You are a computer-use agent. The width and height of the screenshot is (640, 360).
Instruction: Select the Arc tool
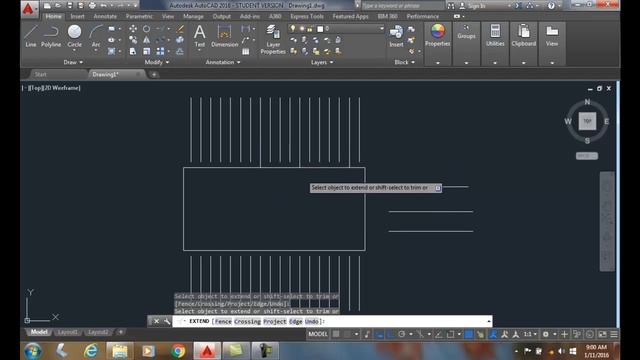(x=96, y=36)
